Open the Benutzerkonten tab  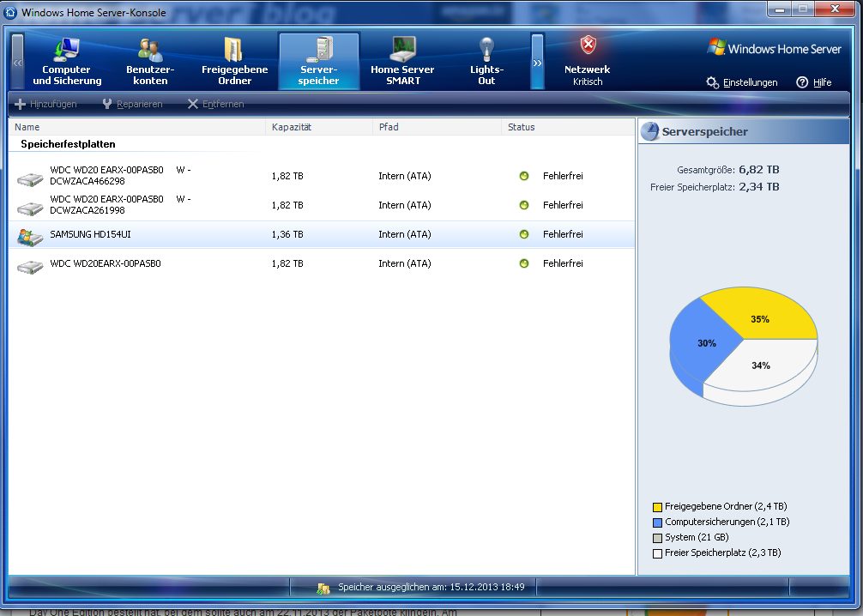(x=150, y=61)
